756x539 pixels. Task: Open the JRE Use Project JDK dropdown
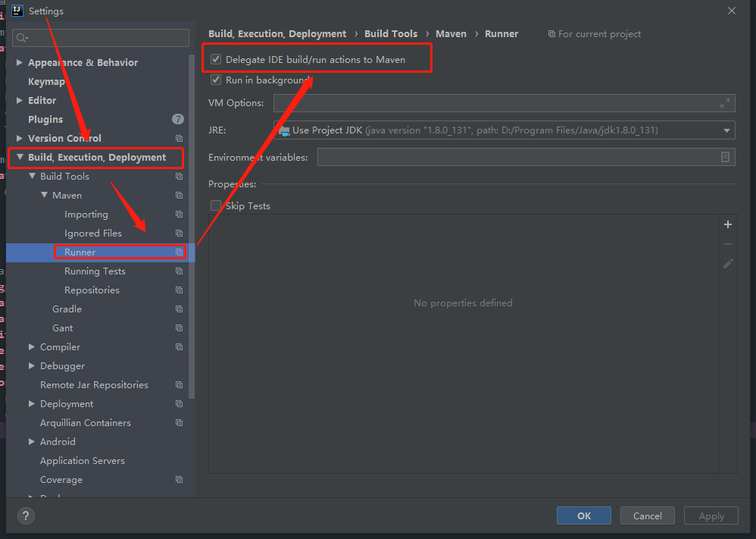pyautogui.click(x=504, y=130)
